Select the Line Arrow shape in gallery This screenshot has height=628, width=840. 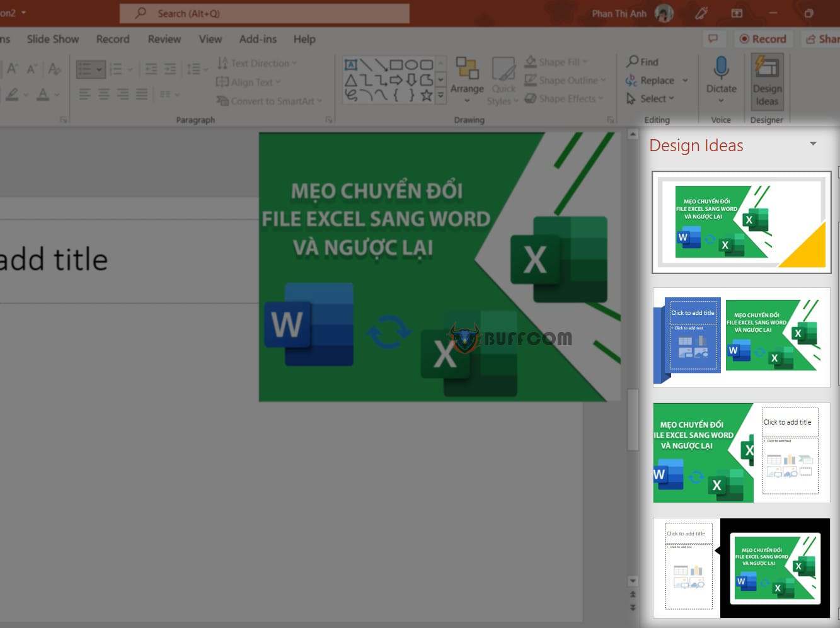pyautogui.click(x=381, y=64)
